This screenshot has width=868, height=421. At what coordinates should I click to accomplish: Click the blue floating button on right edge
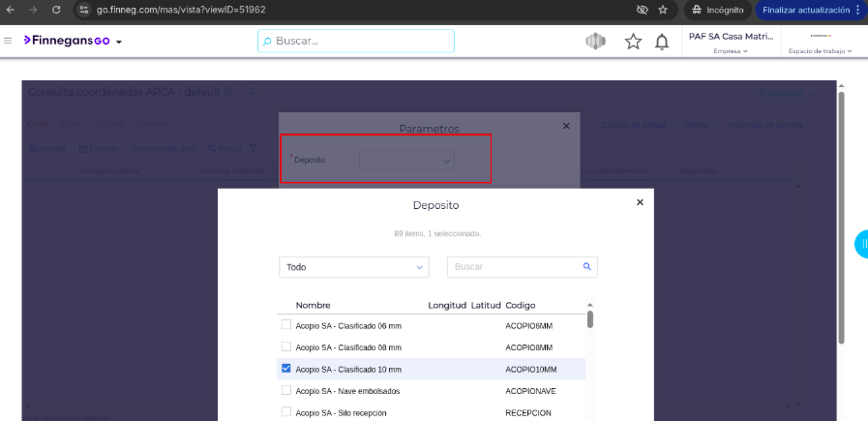coord(861,244)
